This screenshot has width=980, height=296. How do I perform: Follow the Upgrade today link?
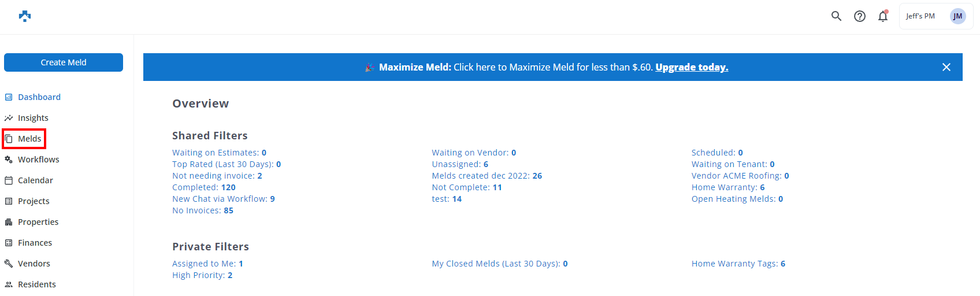point(692,67)
